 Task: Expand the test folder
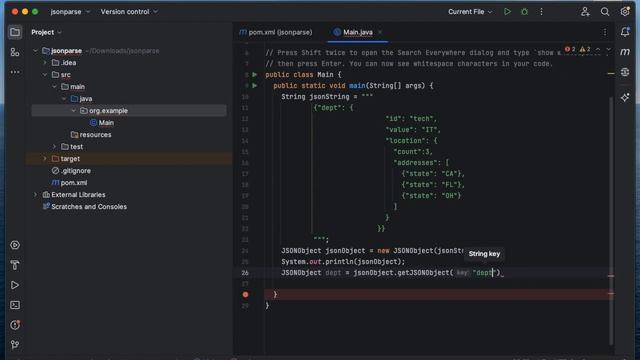54,147
